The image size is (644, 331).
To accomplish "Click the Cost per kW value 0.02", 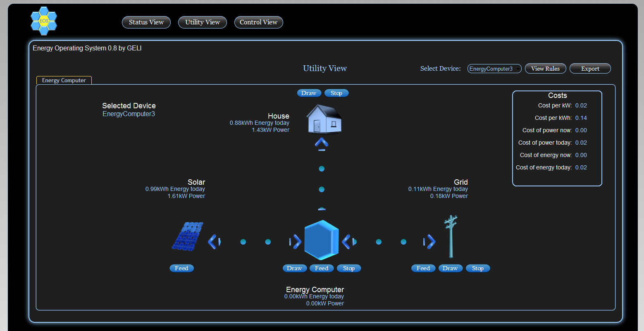I will coord(581,105).
